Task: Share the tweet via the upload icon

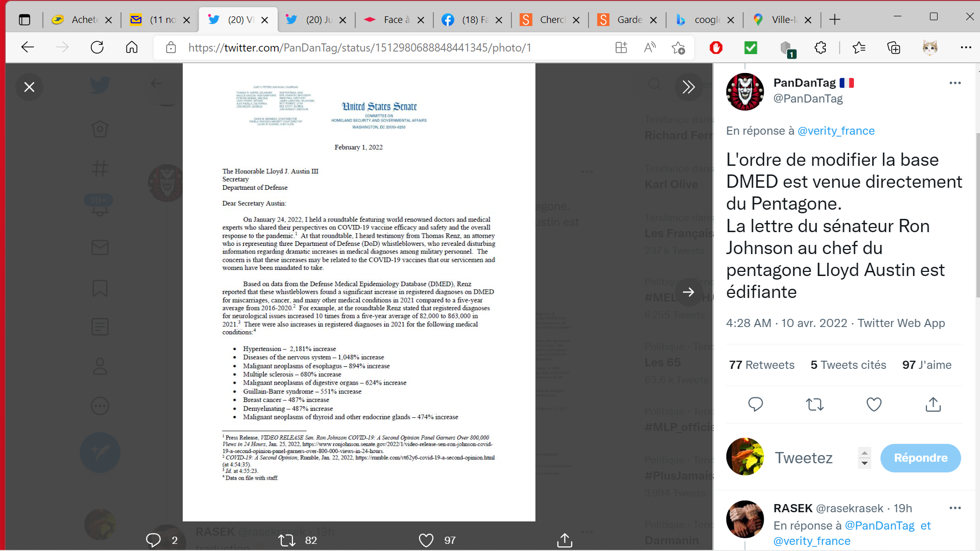Action: [933, 405]
